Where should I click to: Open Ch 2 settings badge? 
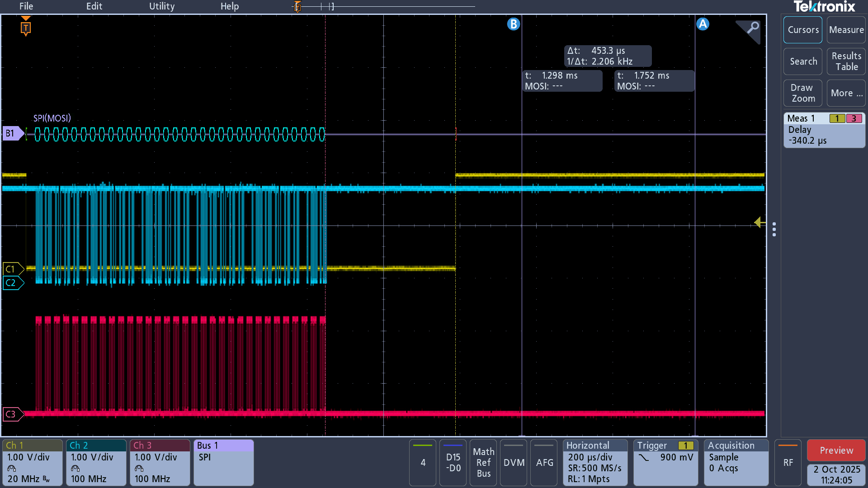(96, 462)
